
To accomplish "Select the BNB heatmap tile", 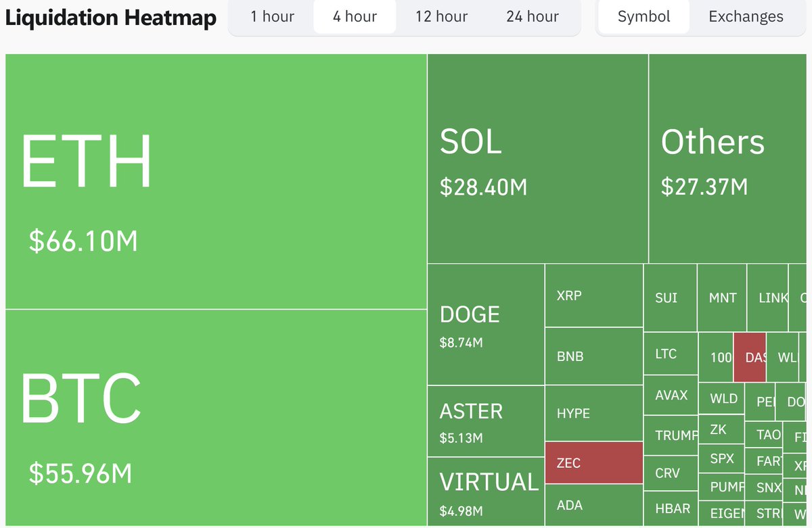I will tap(593, 356).
